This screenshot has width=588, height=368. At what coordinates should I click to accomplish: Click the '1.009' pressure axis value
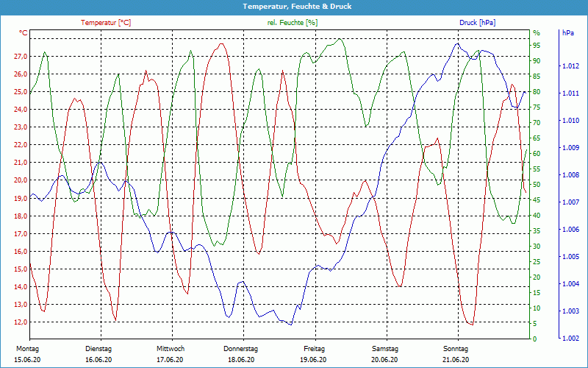(x=571, y=148)
